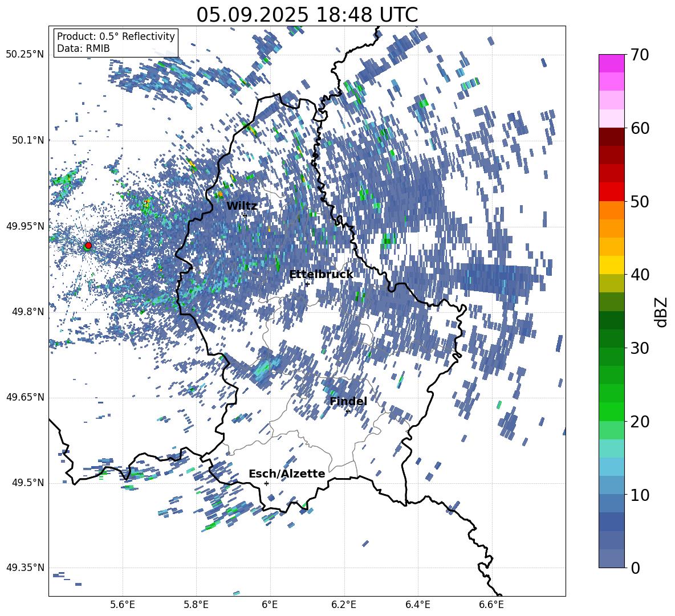675x616 pixels.
Task: Click the Wiltz location cross marker
Action: pyautogui.click(x=245, y=215)
